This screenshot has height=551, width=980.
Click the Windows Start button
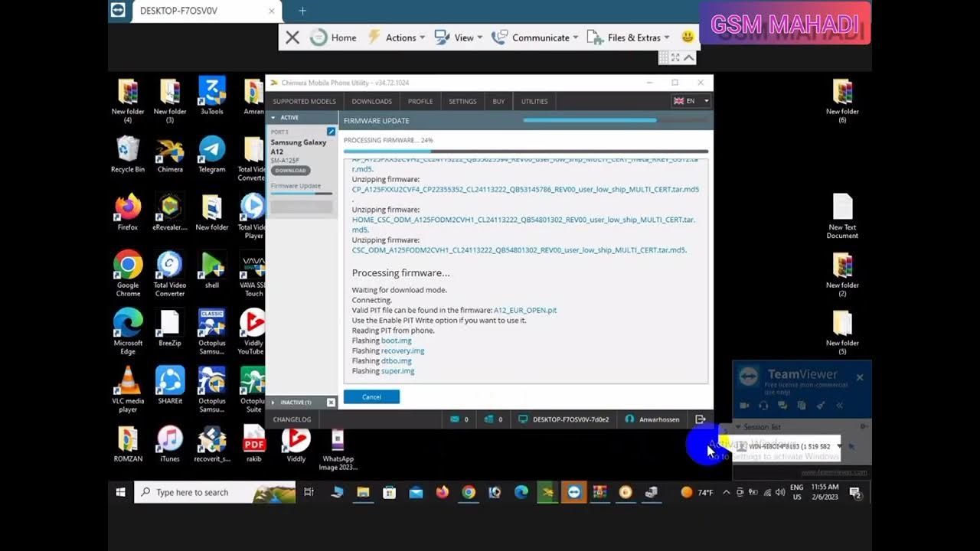pos(120,492)
